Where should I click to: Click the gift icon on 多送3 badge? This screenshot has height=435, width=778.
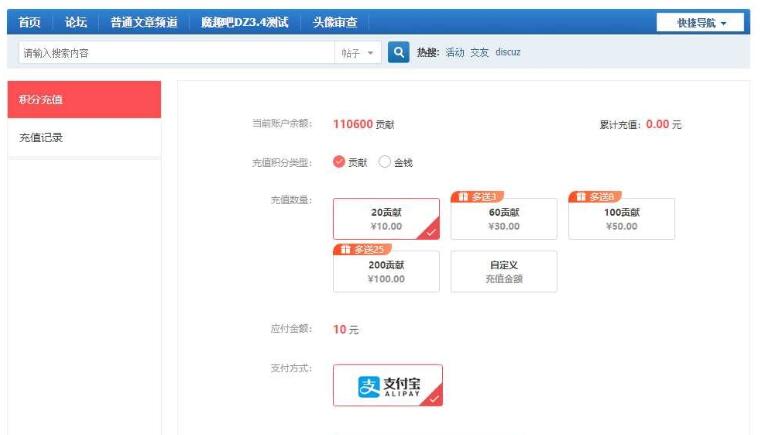[463, 197]
